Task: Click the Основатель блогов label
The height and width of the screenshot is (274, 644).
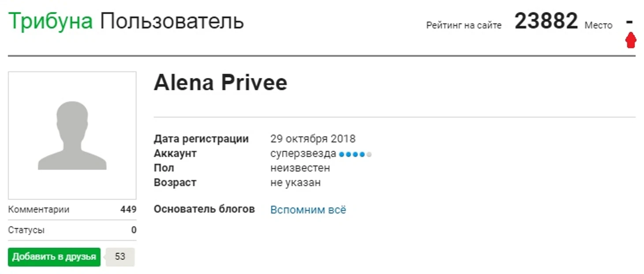Action: click(x=204, y=209)
